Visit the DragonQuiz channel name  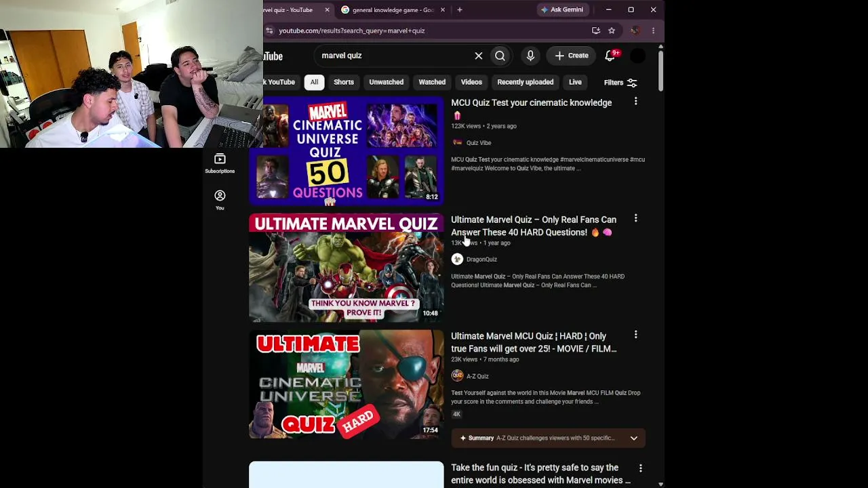[481, 259]
